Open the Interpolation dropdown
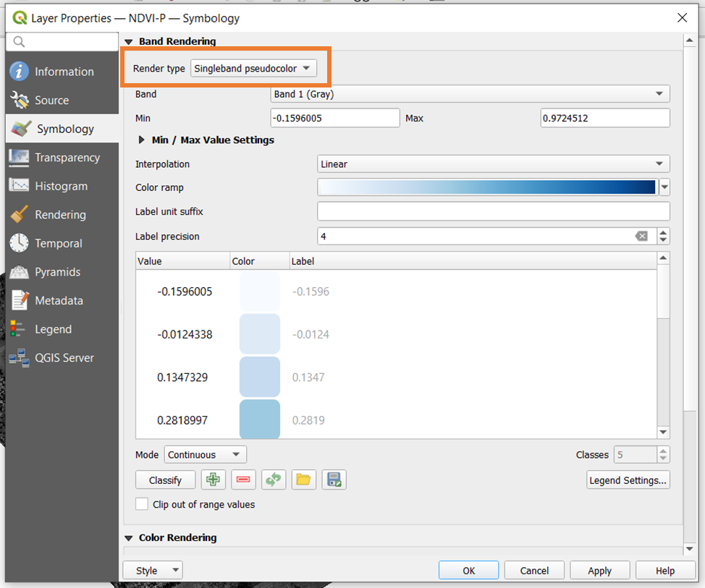 click(x=493, y=164)
